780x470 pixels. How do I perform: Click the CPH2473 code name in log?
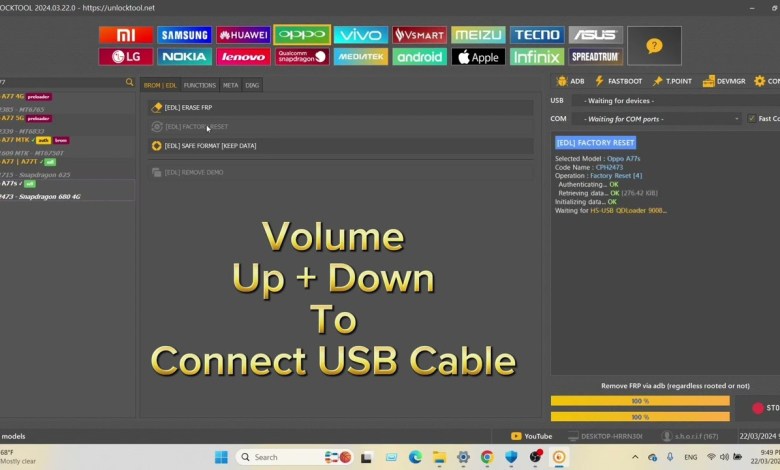click(x=609, y=167)
